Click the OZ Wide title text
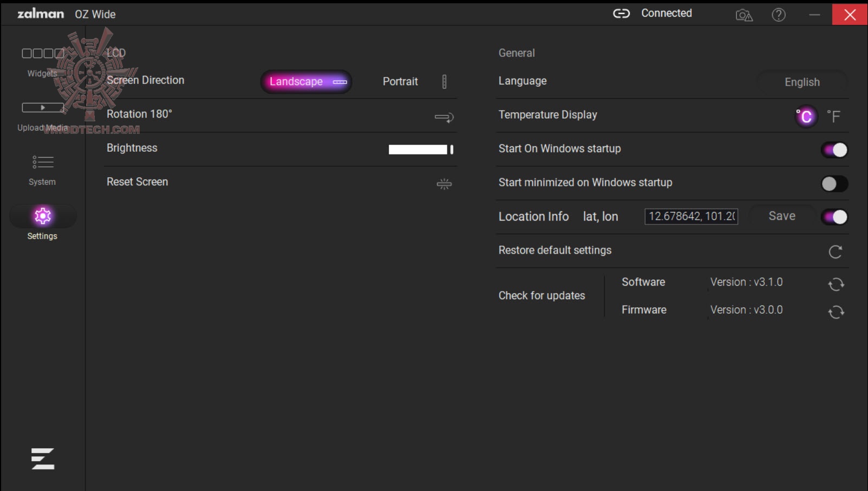Image resolution: width=868 pixels, height=491 pixels. point(95,14)
